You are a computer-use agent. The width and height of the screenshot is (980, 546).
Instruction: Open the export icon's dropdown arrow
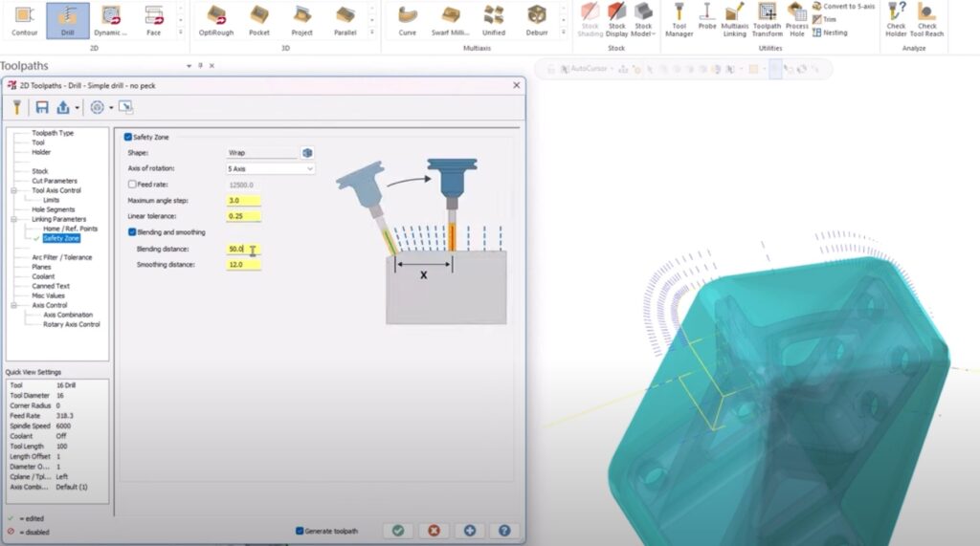click(x=77, y=107)
